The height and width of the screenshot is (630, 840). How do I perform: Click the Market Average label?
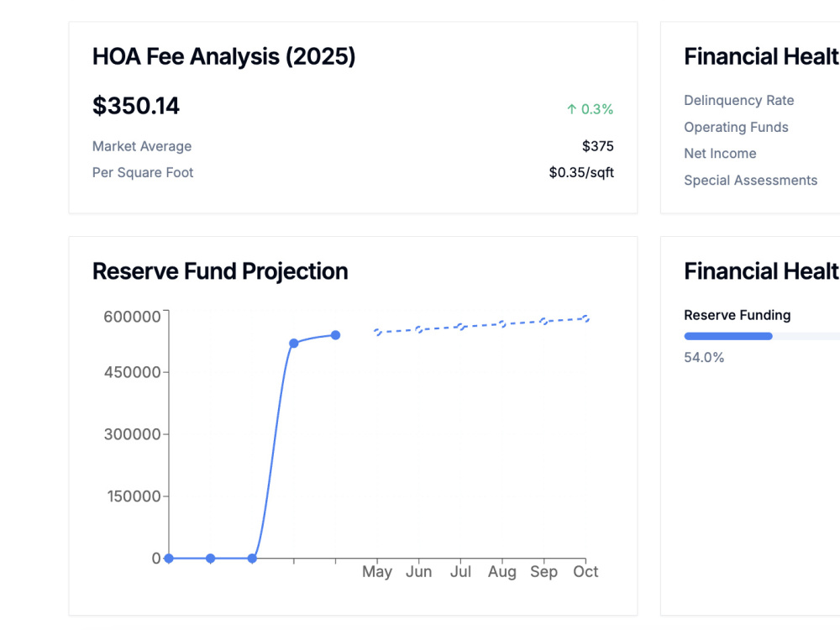pos(142,146)
